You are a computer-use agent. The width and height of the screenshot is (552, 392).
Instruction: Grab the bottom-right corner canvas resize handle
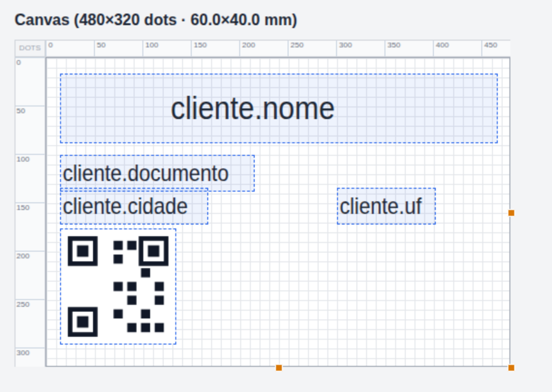tap(511, 368)
